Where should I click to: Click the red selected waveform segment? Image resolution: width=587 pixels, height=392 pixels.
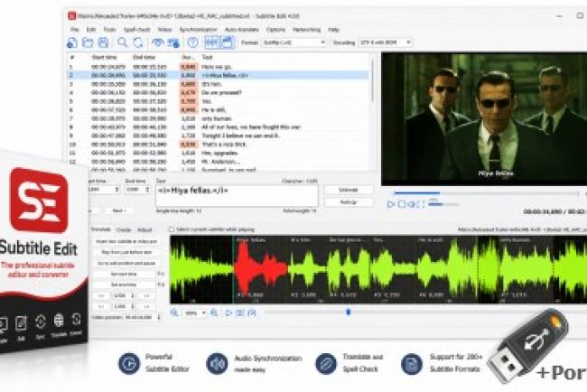(261, 269)
